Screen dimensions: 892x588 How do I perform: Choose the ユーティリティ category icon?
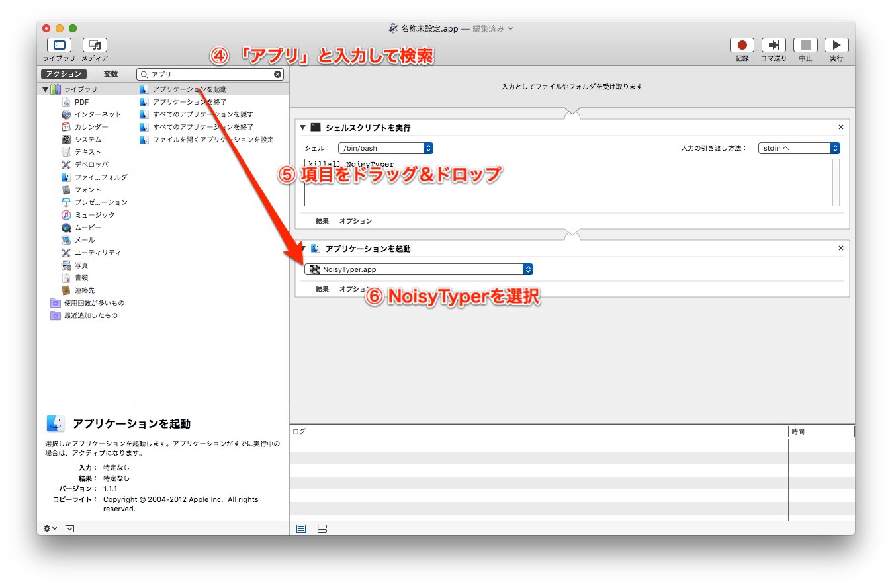(66, 253)
